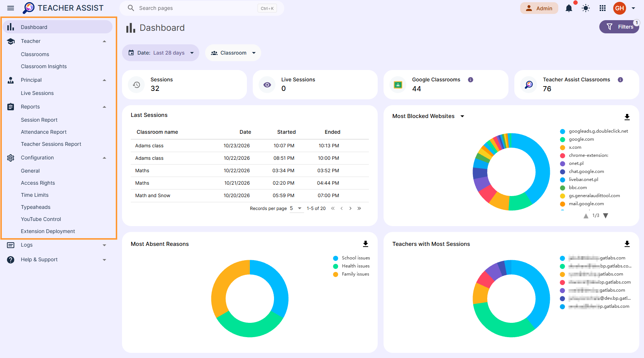Open the Session Report page
Viewport: 644px width, 358px height.
point(39,120)
